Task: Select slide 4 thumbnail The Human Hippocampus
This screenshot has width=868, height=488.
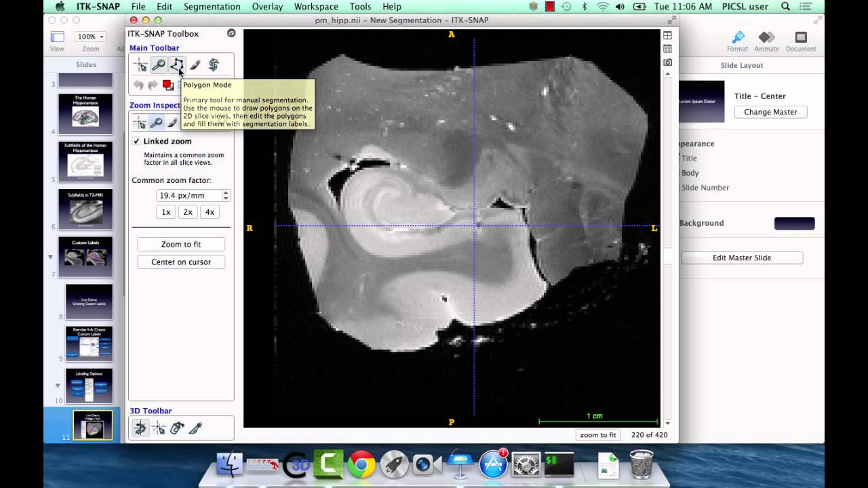Action: [85, 114]
